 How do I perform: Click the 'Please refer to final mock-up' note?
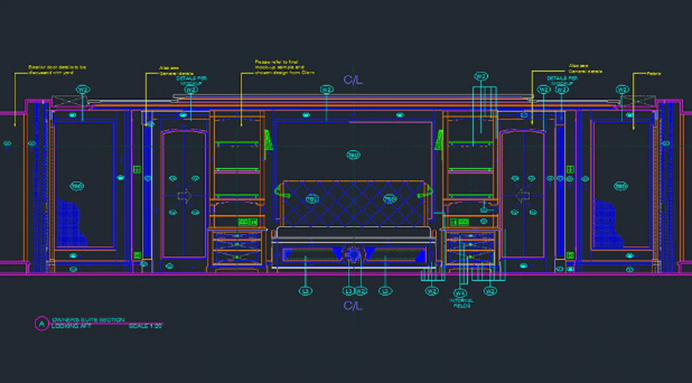284,67
